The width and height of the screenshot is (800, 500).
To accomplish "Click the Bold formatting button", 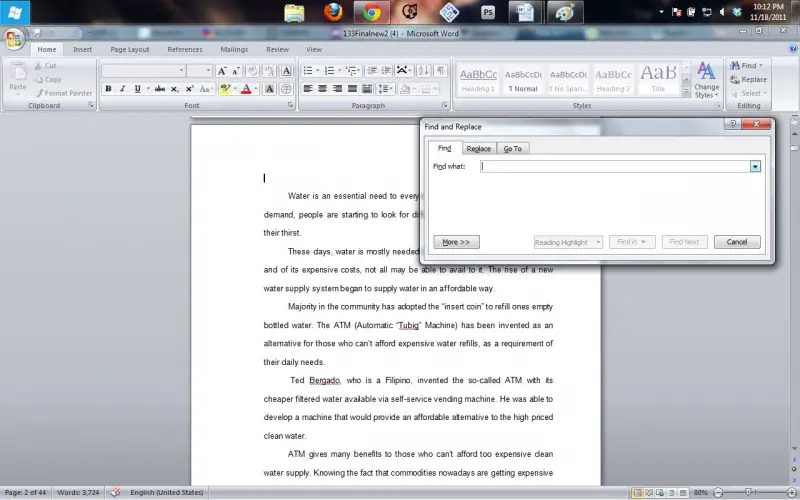I will [x=108, y=89].
